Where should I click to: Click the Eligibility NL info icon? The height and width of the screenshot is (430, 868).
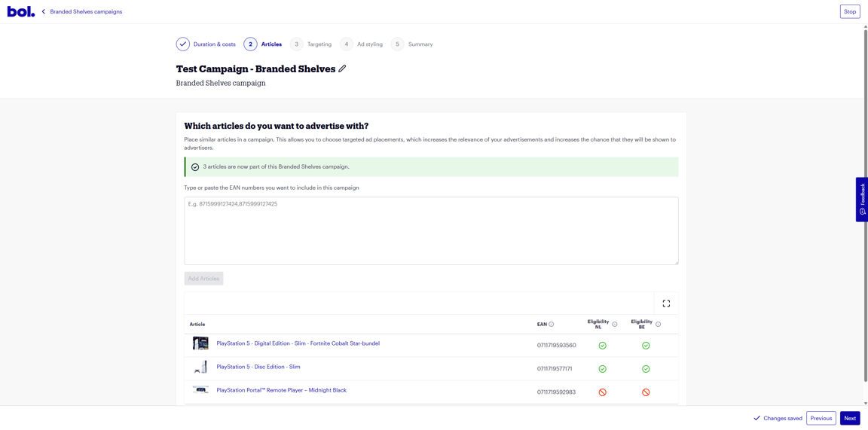[615, 325]
